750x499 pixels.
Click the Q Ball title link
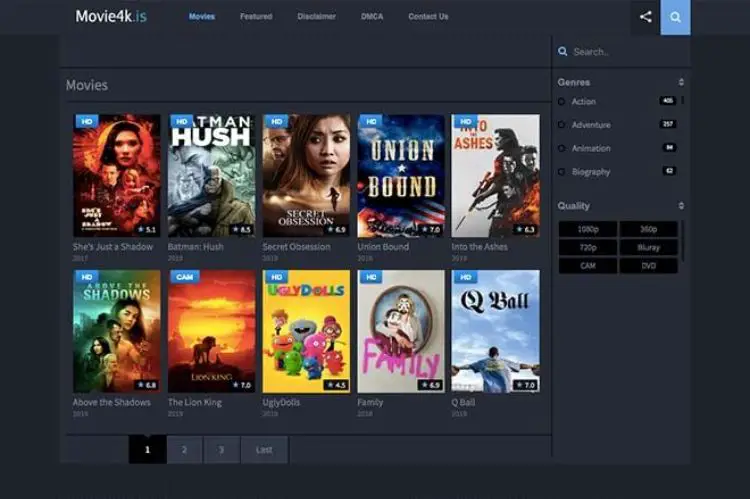[463, 402]
